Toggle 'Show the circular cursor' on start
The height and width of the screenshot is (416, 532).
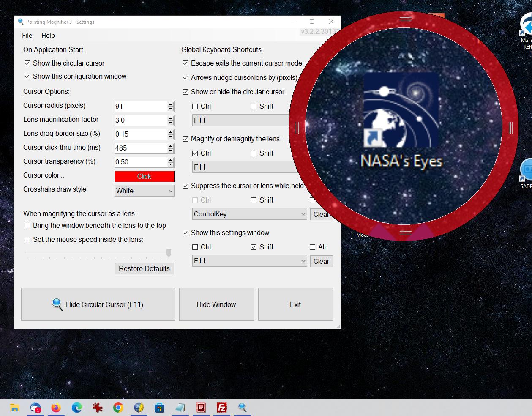pyautogui.click(x=27, y=63)
